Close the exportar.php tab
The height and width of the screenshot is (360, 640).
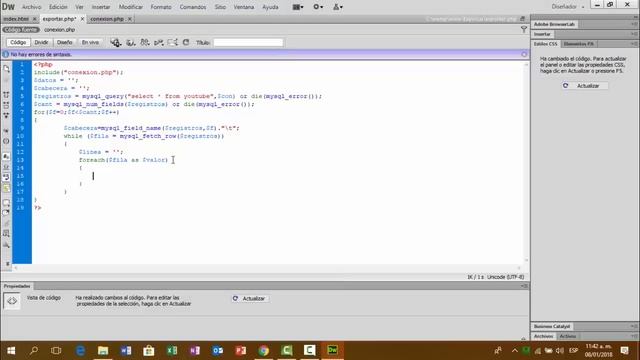pos(82,19)
